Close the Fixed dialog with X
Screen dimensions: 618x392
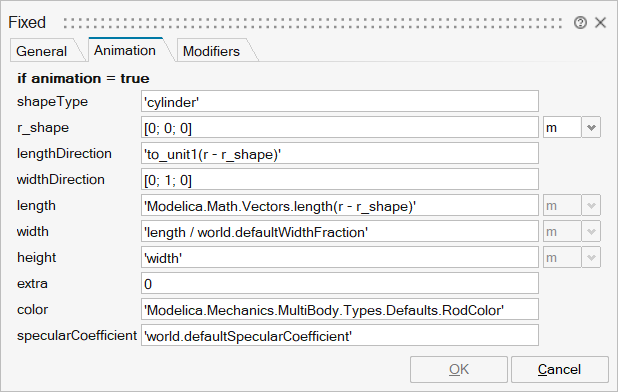(600, 22)
